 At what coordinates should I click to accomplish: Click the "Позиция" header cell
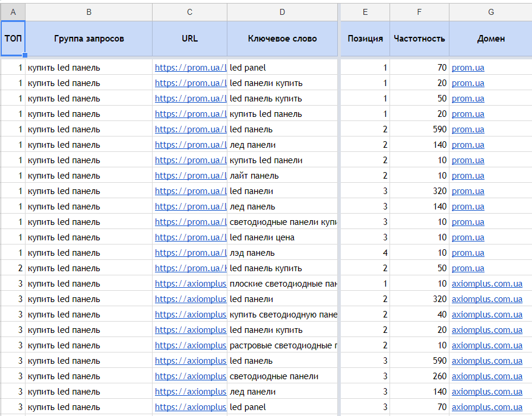pos(365,39)
